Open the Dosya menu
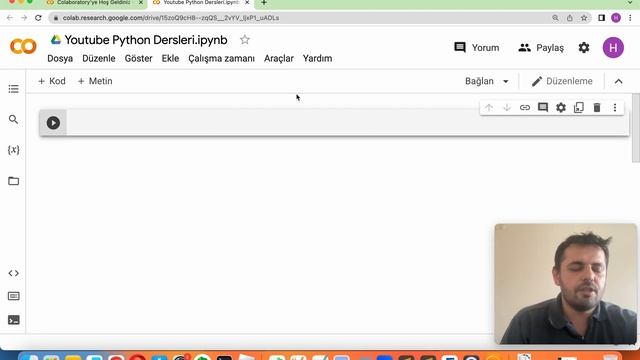The height and width of the screenshot is (360, 640). 60,58
